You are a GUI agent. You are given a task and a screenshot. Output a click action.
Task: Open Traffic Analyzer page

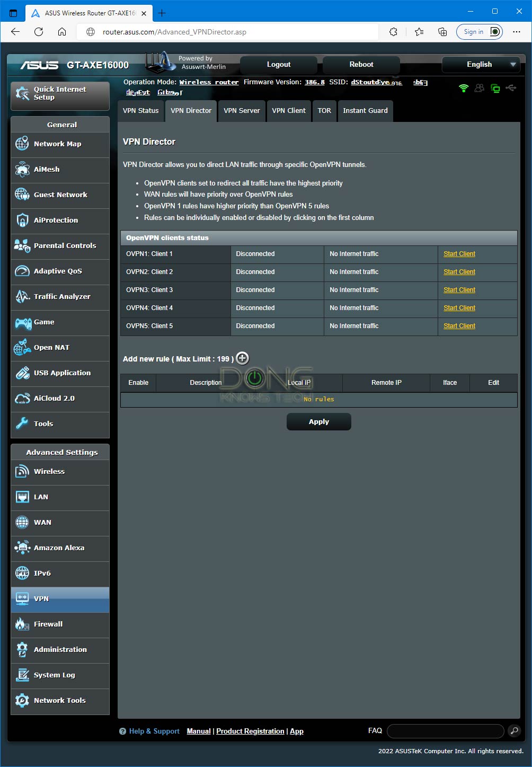click(x=60, y=297)
